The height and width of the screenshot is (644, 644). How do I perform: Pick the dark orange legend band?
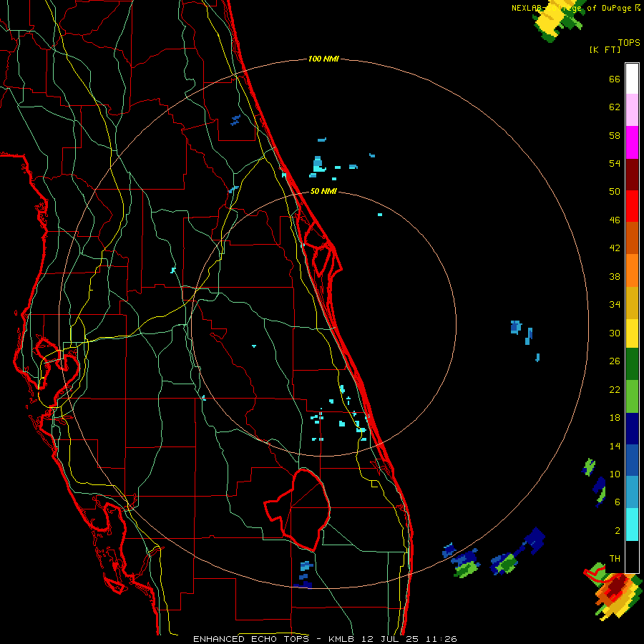[x=632, y=238]
